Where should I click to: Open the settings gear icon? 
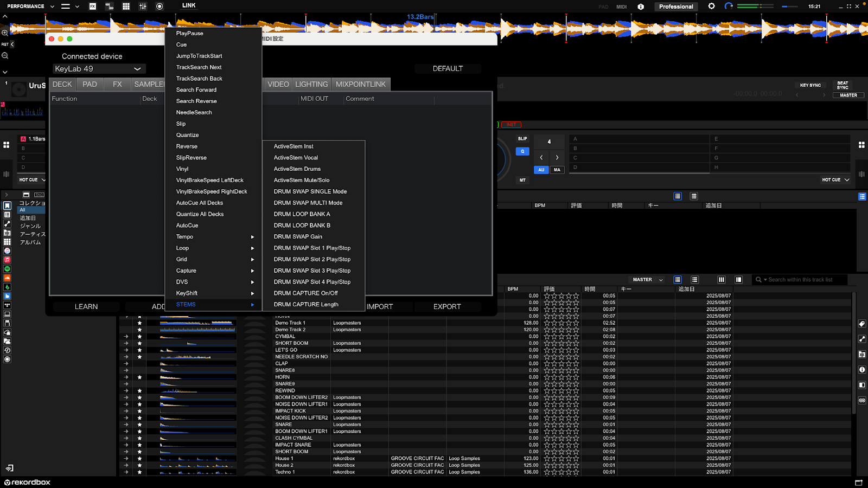pos(711,7)
